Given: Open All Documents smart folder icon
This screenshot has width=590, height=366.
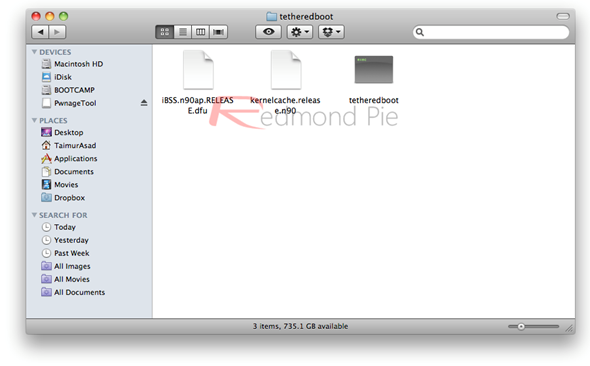Looking at the screenshot, I should (46, 292).
